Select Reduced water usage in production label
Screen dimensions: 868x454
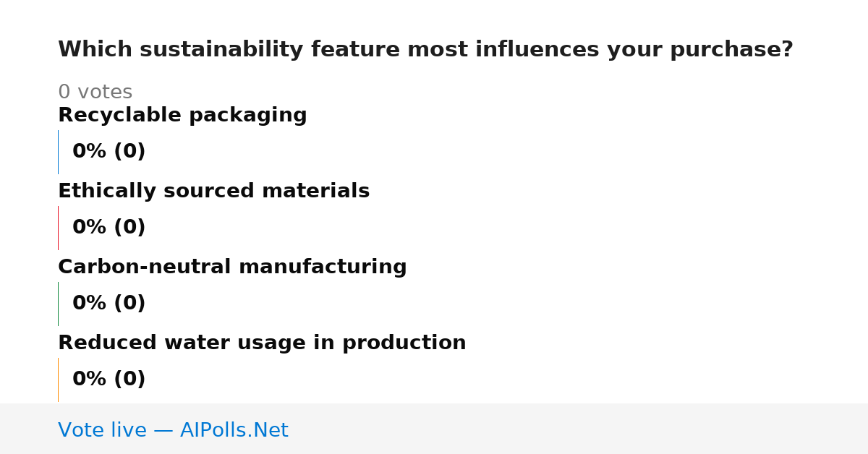click(x=262, y=343)
